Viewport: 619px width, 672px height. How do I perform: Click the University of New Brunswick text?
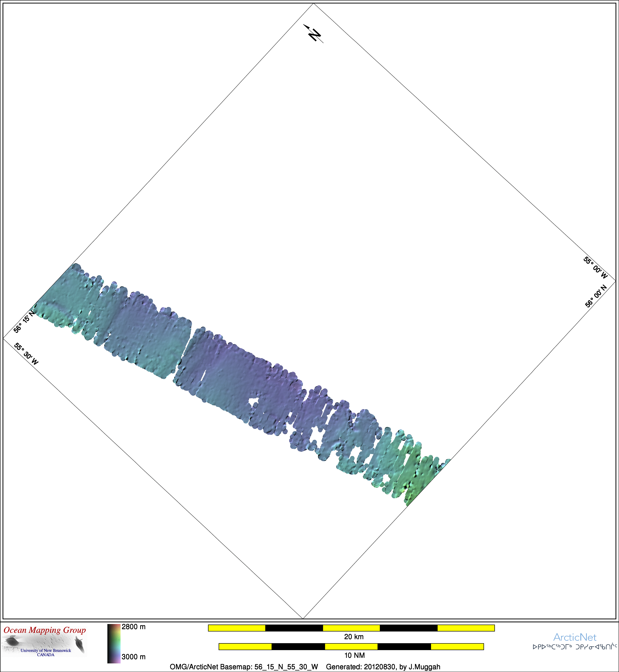point(46,650)
